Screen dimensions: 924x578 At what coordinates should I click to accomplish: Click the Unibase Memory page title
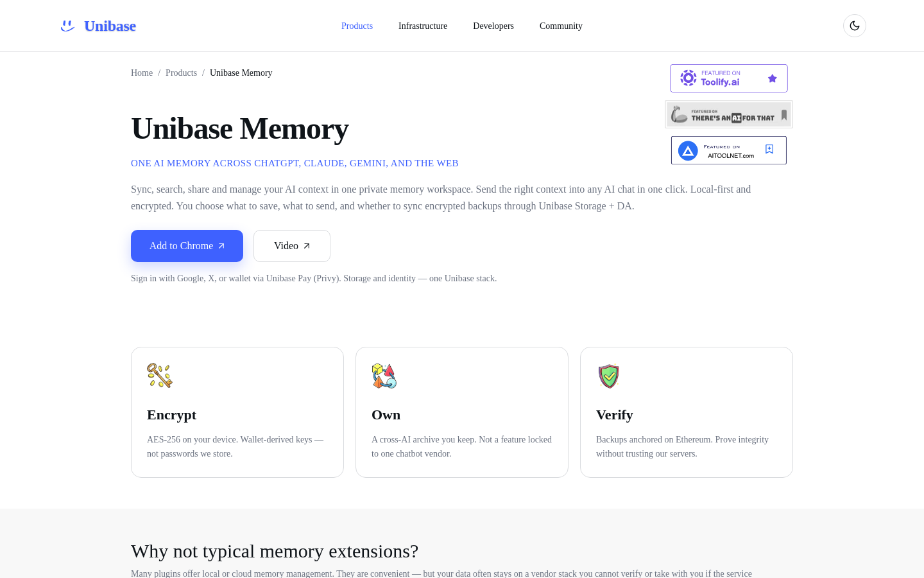pyautogui.click(x=240, y=128)
